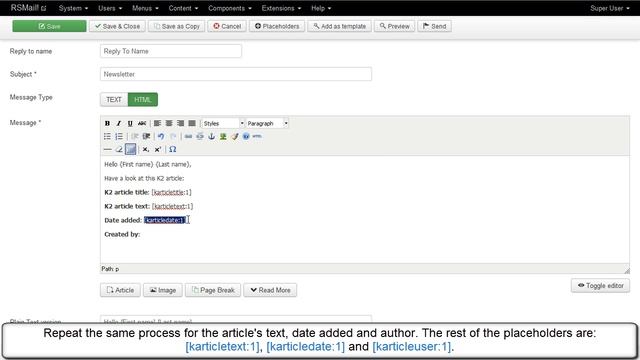Click Save as Copy
Viewport: 640px width, 360px height.
[x=177, y=26]
